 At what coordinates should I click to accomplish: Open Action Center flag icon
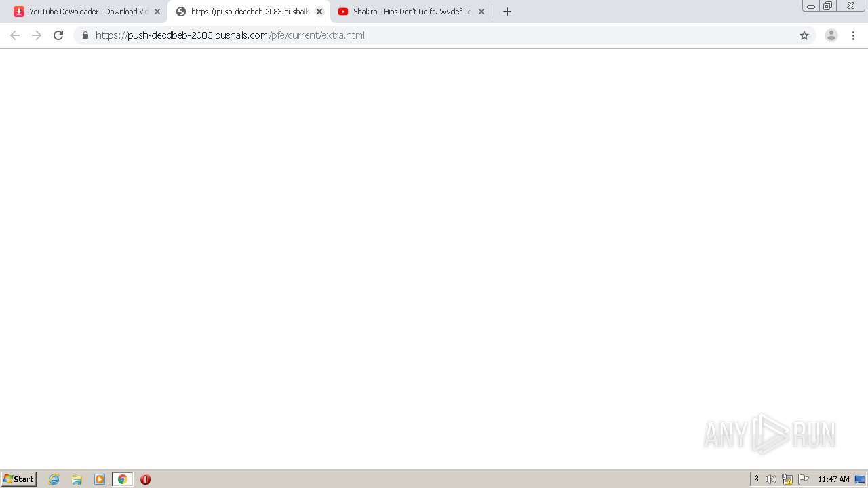804,479
